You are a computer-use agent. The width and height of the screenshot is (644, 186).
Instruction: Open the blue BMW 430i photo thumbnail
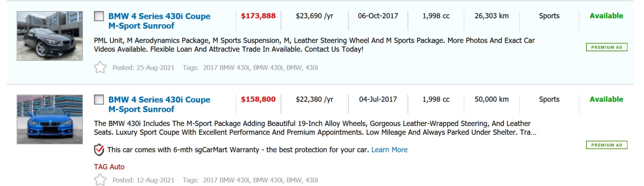(50, 119)
